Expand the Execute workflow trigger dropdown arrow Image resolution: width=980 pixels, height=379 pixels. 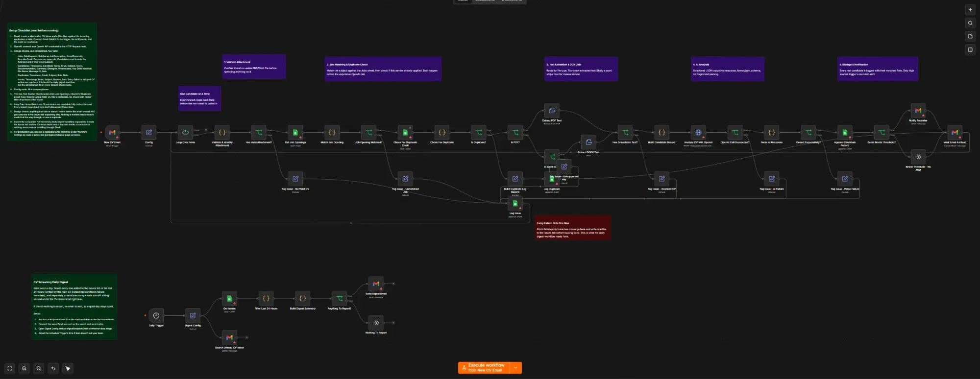[516, 368]
